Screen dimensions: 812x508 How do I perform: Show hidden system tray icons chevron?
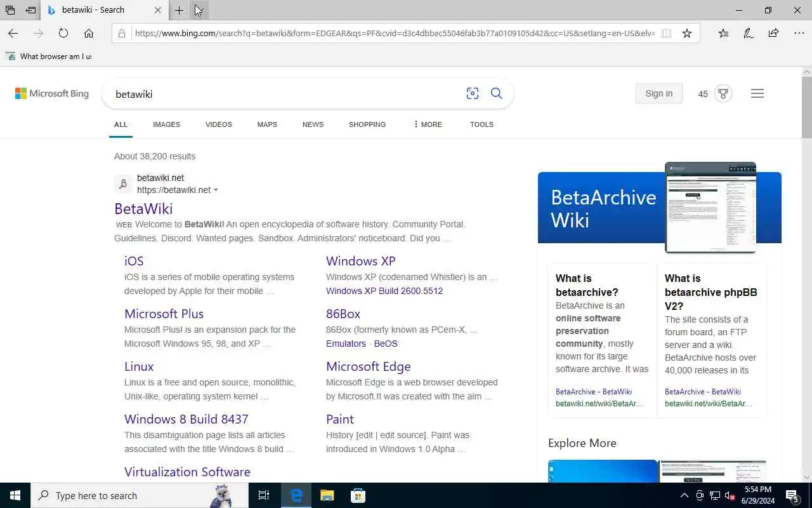point(684,495)
